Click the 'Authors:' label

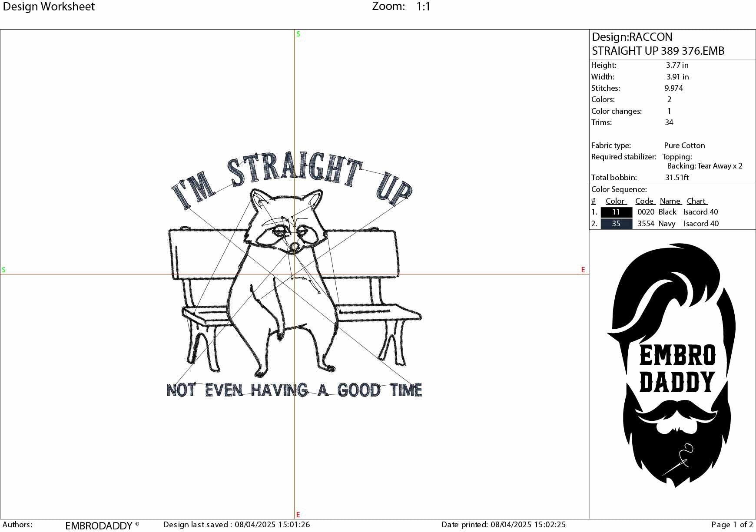17,525
